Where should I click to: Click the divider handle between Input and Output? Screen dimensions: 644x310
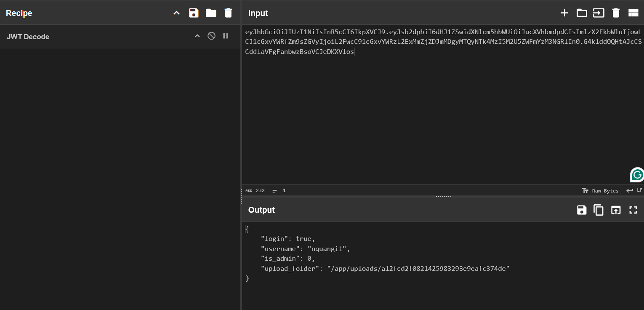[x=443, y=196]
